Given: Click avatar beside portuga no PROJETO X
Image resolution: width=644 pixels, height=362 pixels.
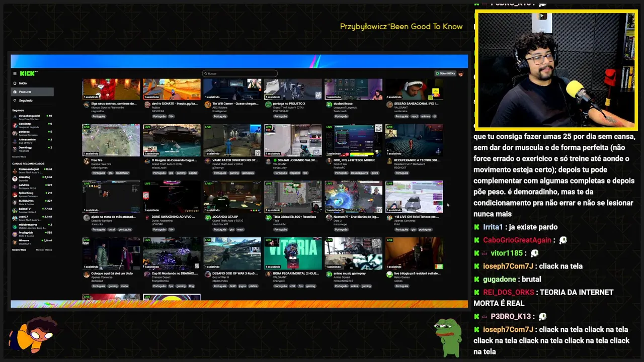Looking at the screenshot, I should point(268,105).
